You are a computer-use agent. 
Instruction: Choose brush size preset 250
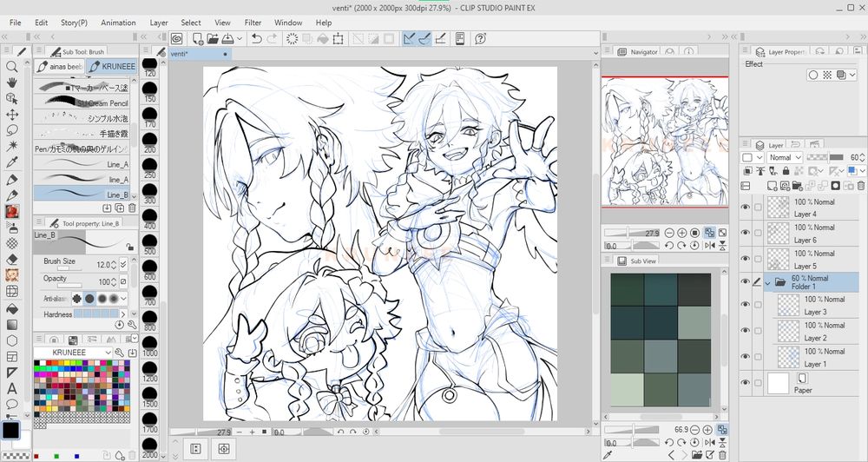tap(149, 168)
